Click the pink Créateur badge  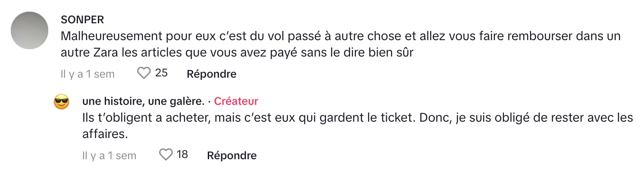pyautogui.click(x=236, y=101)
